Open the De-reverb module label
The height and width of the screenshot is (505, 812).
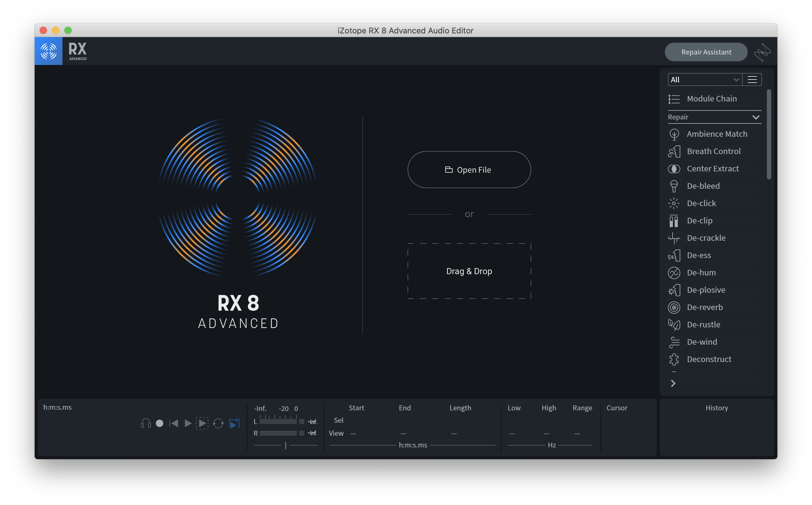705,308
